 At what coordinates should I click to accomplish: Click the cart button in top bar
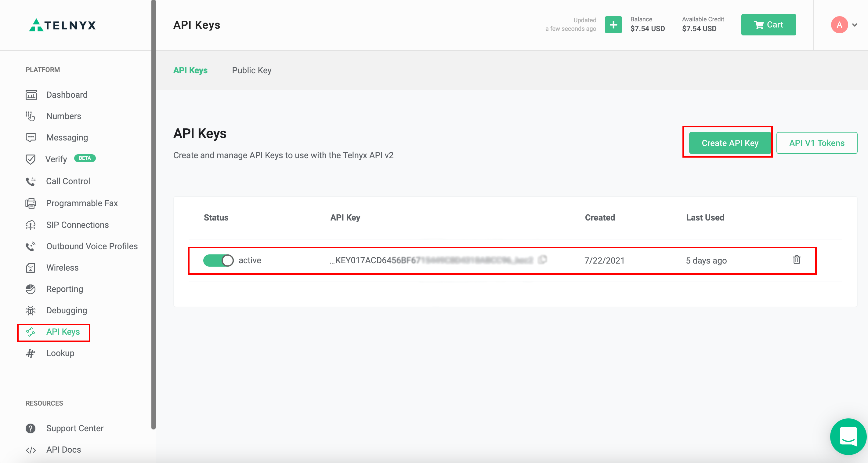pyautogui.click(x=769, y=24)
